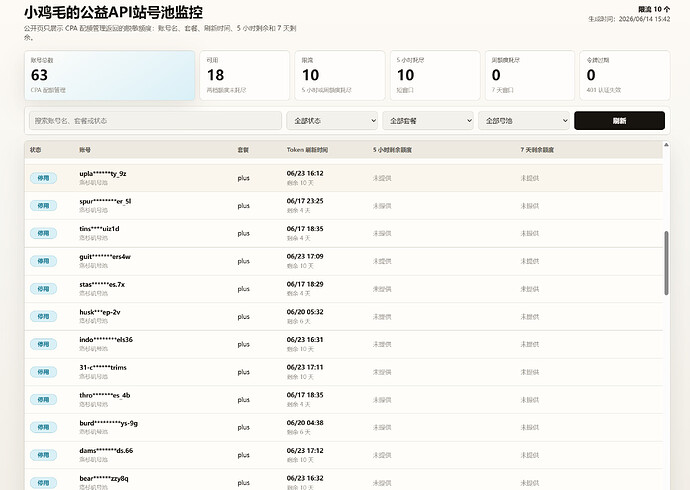Click the 限流 10 个 label at top right
The width and height of the screenshot is (690, 490).
(x=654, y=9)
